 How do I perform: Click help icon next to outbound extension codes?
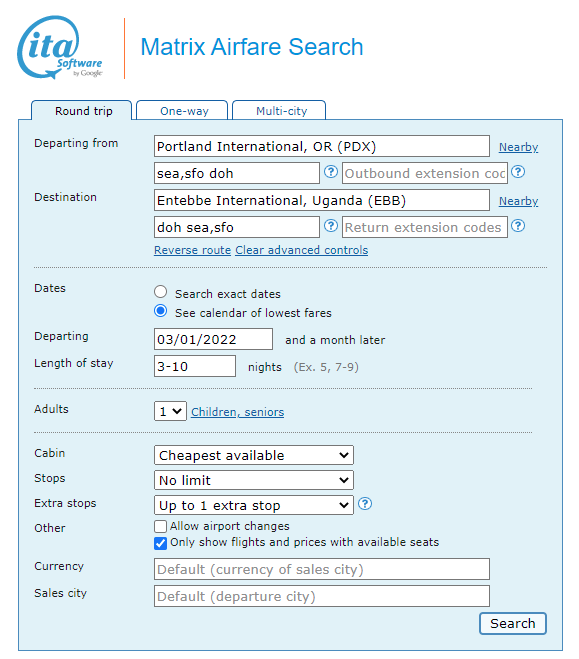tap(518, 172)
